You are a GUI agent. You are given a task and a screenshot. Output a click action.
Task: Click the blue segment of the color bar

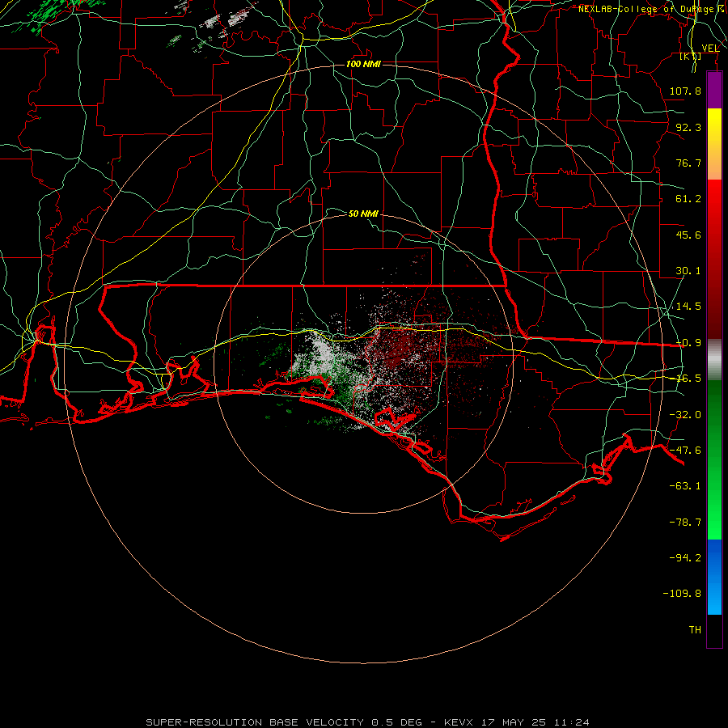click(x=714, y=577)
